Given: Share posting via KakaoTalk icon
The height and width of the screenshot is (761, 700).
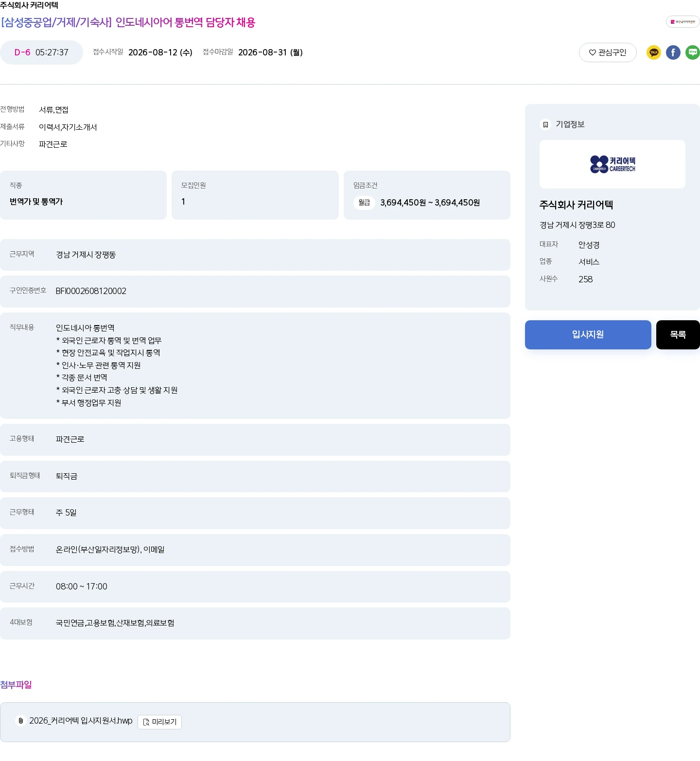Looking at the screenshot, I should 653,52.
